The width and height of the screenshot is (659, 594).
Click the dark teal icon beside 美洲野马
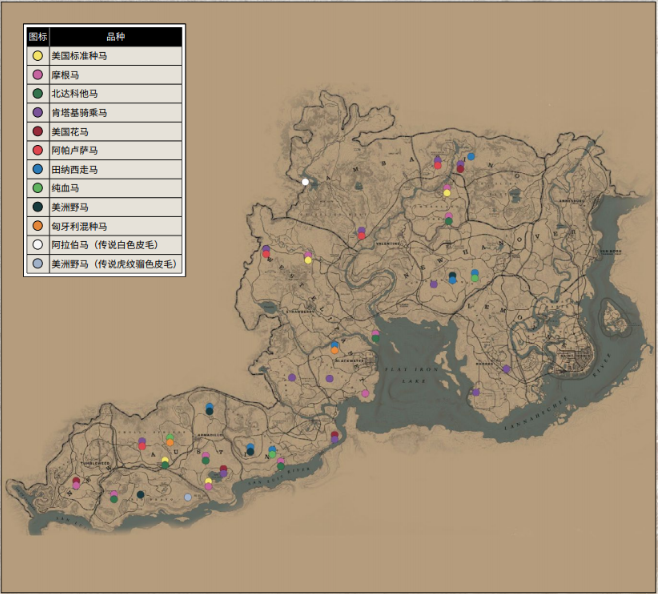pyautogui.click(x=37, y=207)
